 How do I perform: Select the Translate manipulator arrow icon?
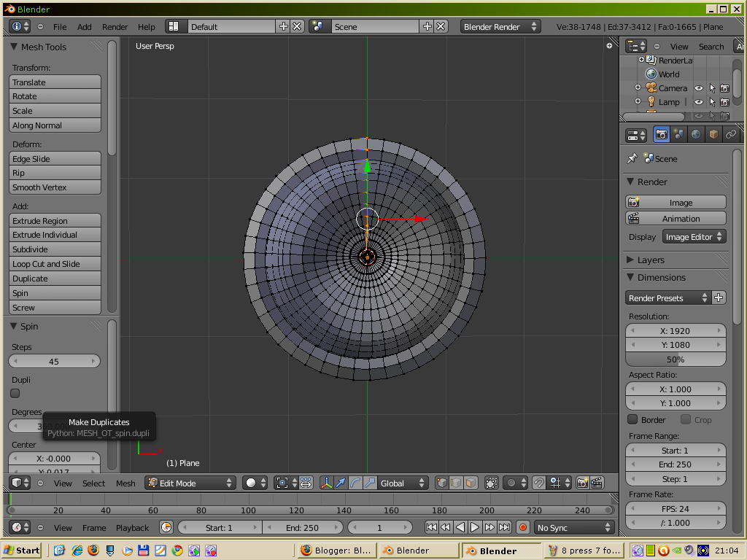(341, 482)
